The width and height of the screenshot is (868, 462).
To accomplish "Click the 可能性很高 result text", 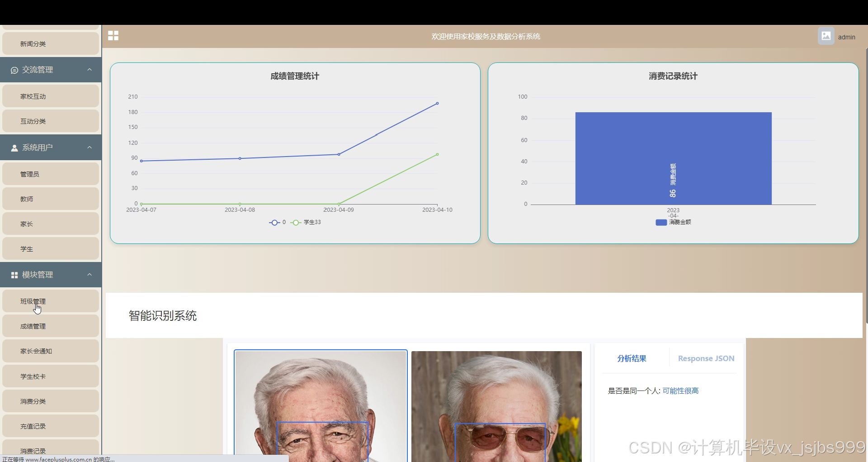I will coord(680,391).
